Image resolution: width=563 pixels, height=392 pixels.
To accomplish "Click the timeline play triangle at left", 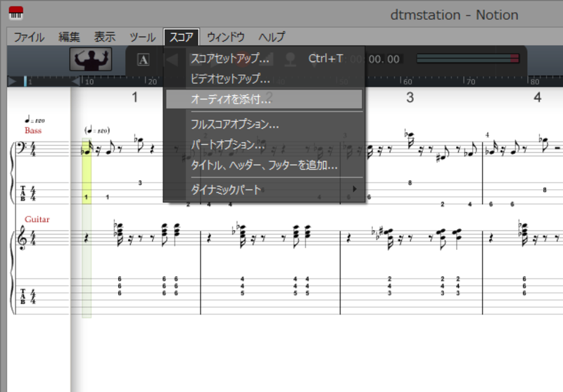I will (12, 82).
